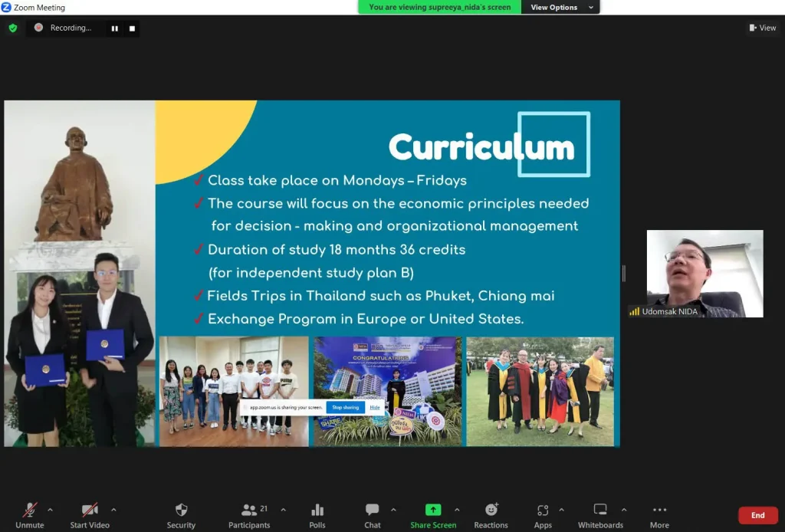Expand video options arrow next to Start Video

click(x=113, y=510)
